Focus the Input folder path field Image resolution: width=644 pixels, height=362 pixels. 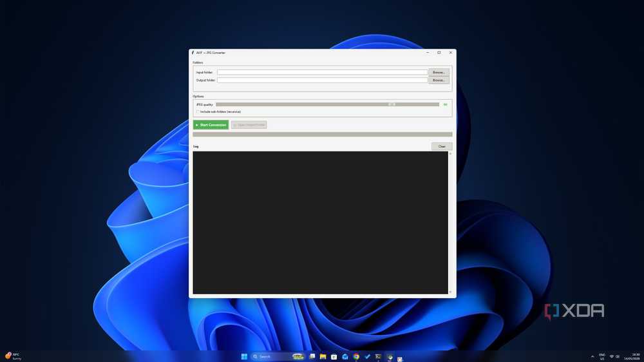point(322,72)
